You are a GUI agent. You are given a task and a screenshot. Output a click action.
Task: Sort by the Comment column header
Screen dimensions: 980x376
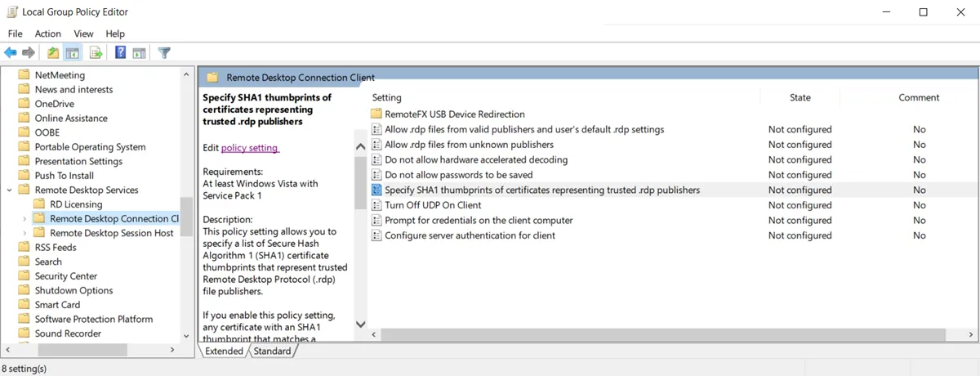click(x=919, y=97)
